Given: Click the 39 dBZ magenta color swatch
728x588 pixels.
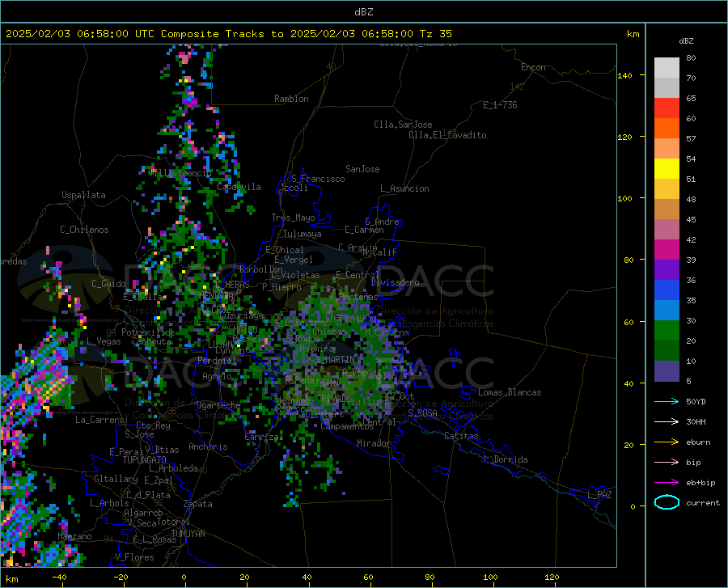Looking at the screenshot, I should click(x=667, y=250).
